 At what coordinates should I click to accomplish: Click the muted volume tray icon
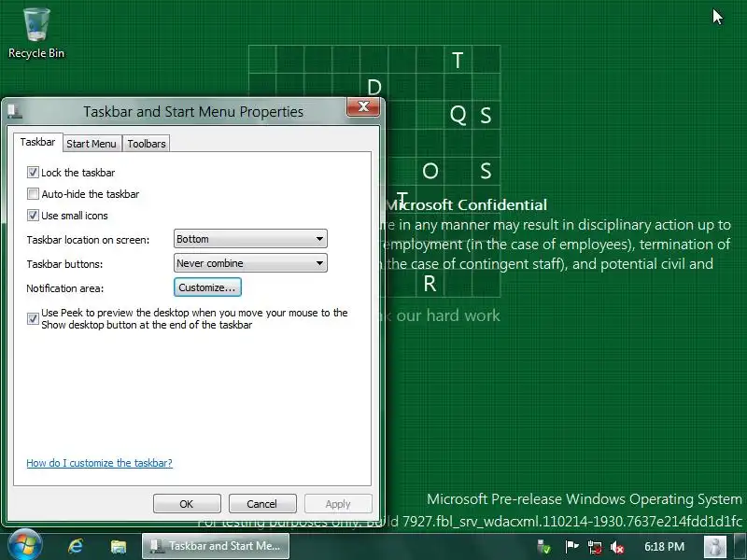click(x=617, y=547)
